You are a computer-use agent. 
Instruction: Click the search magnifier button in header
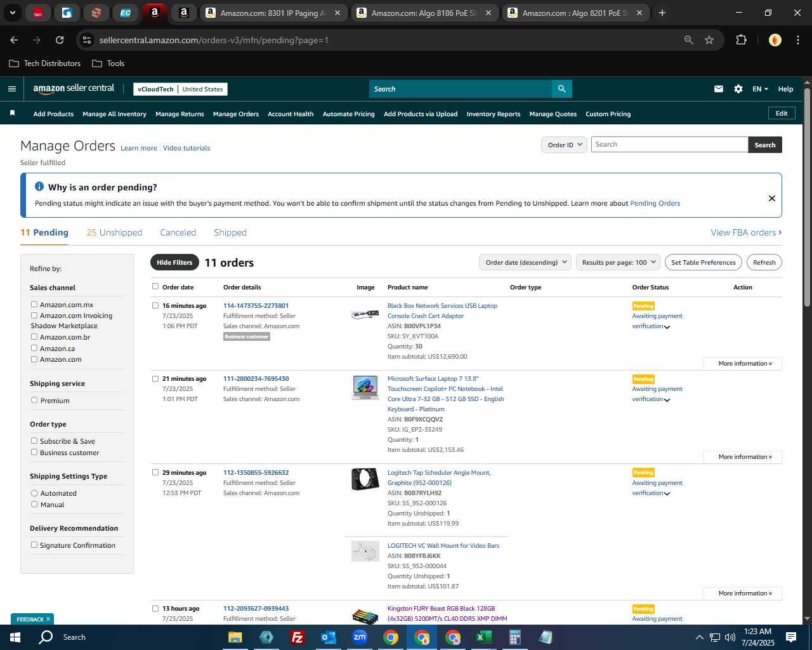(561, 89)
